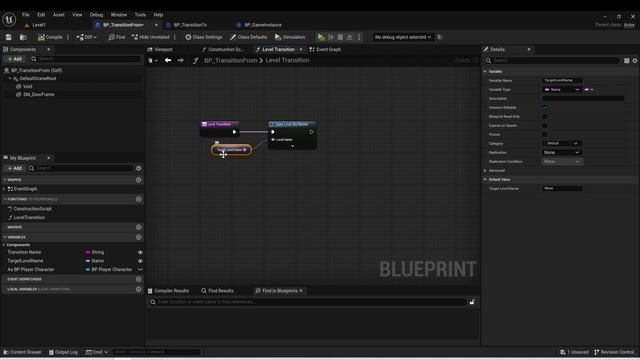Click the green Play button

pos(321,37)
